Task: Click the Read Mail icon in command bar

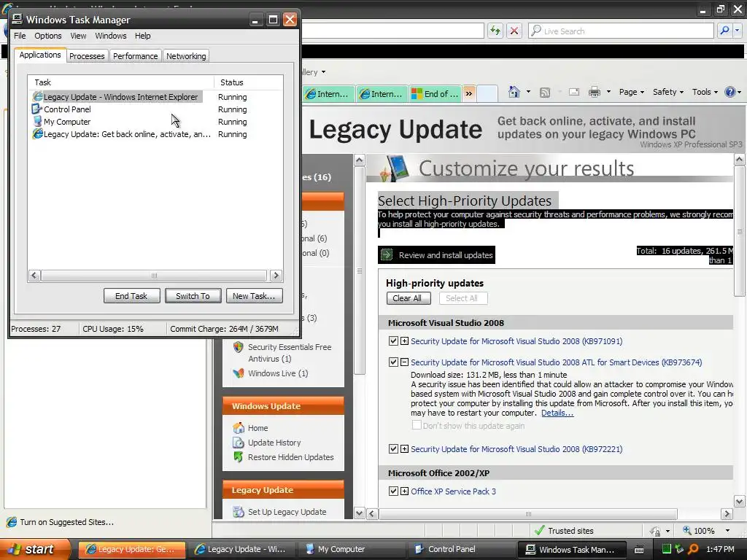Action: 574,92
